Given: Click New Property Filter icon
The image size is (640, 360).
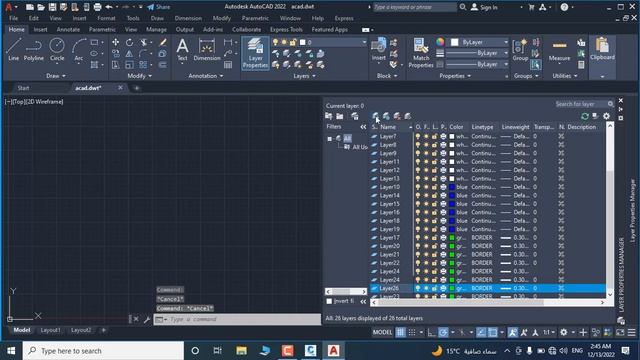Looking at the screenshot, I should coord(329,116).
